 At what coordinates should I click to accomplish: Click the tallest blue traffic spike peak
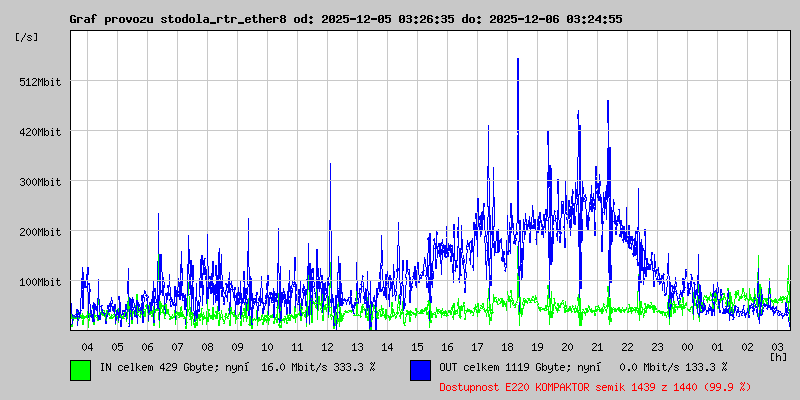tap(518, 60)
